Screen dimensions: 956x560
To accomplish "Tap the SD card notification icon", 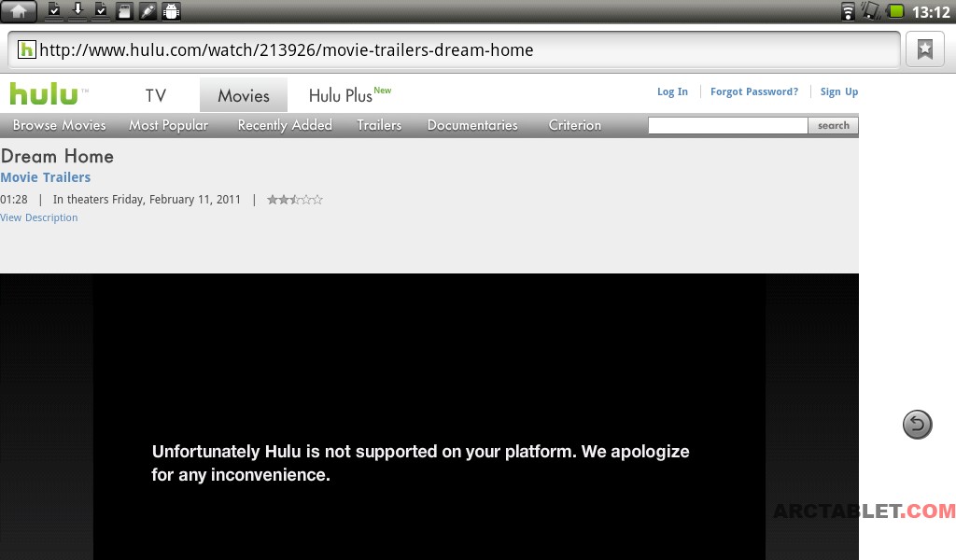I will [124, 11].
